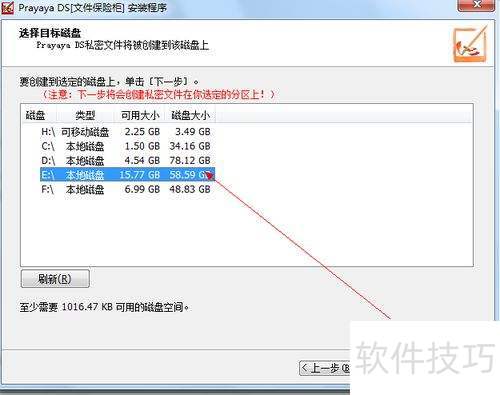Click the 2.25 GB available size cell
Image resolution: width=500 pixels, height=395 pixels.
pos(142,132)
